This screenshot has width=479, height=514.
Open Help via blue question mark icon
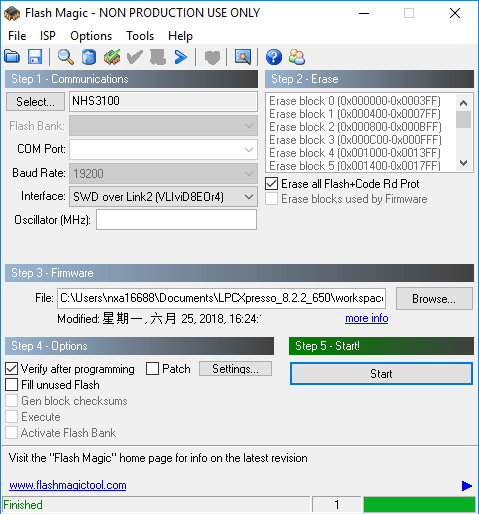click(274, 57)
